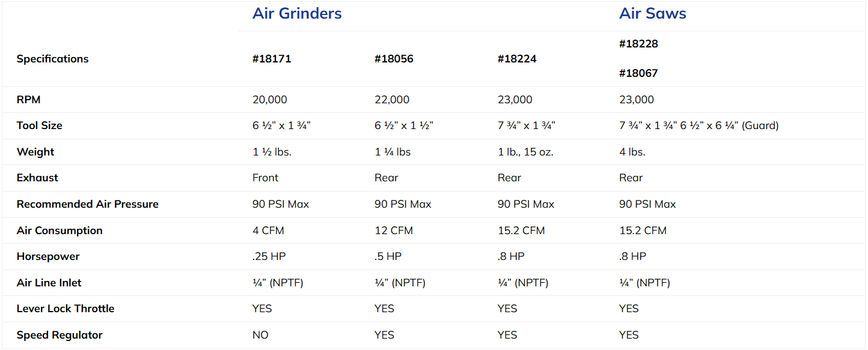Click the Lever Lock Throttle label
The width and height of the screenshot is (868, 350).
pyautogui.click(x=66, y=309)
